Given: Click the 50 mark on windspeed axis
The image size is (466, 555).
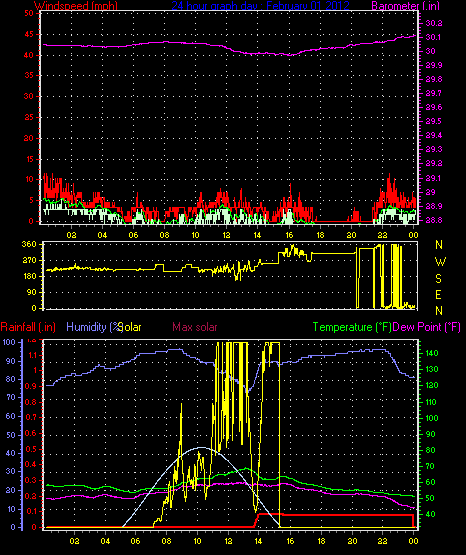Looking at the screenshot, I should pos(29,13).
